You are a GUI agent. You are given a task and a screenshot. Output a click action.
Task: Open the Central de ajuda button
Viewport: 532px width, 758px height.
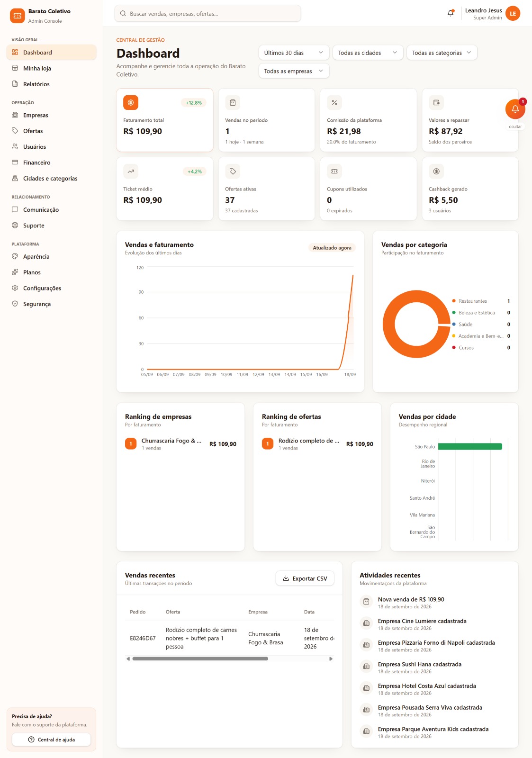[51, 740]
